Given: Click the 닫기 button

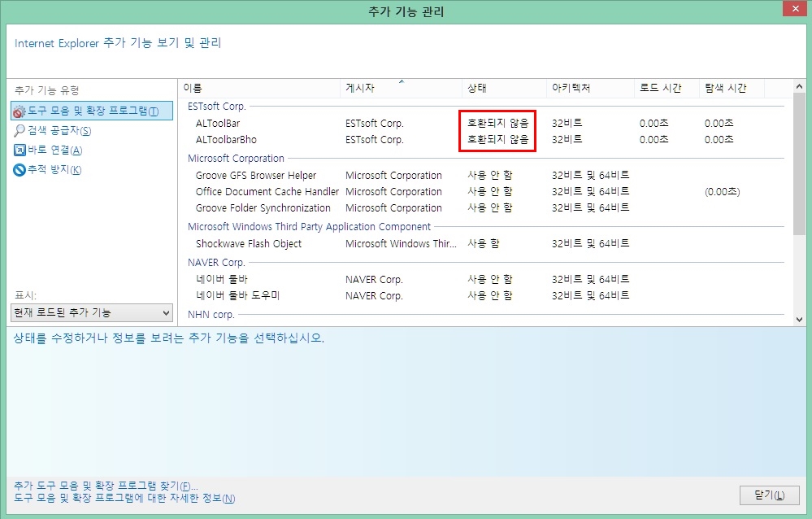Looking at the screenshot, I should [769, 495].
